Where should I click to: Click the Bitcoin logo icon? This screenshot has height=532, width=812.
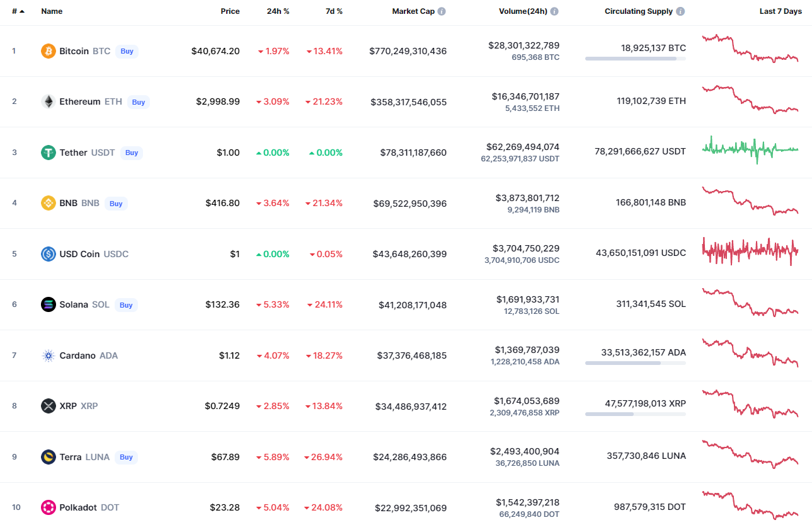click(49, 51)
